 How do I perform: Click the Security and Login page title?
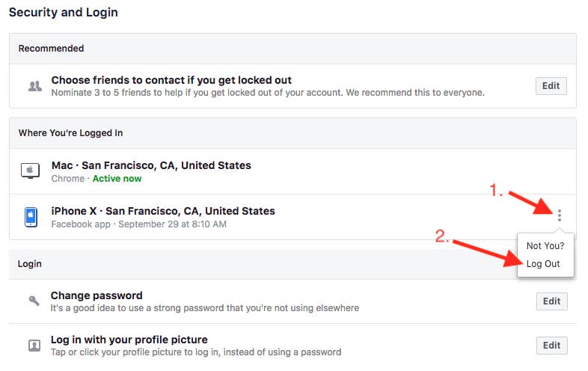[x=64, y=13]
